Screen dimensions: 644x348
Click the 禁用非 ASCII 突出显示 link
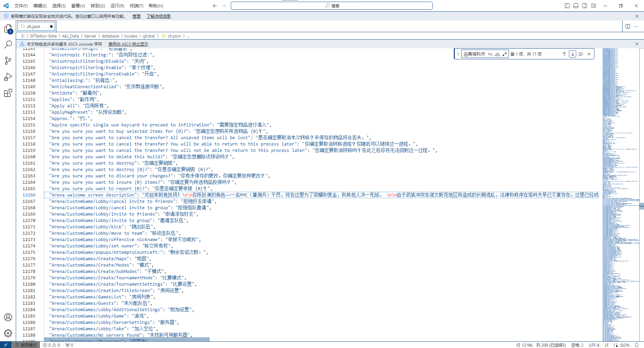pos(128,44)
